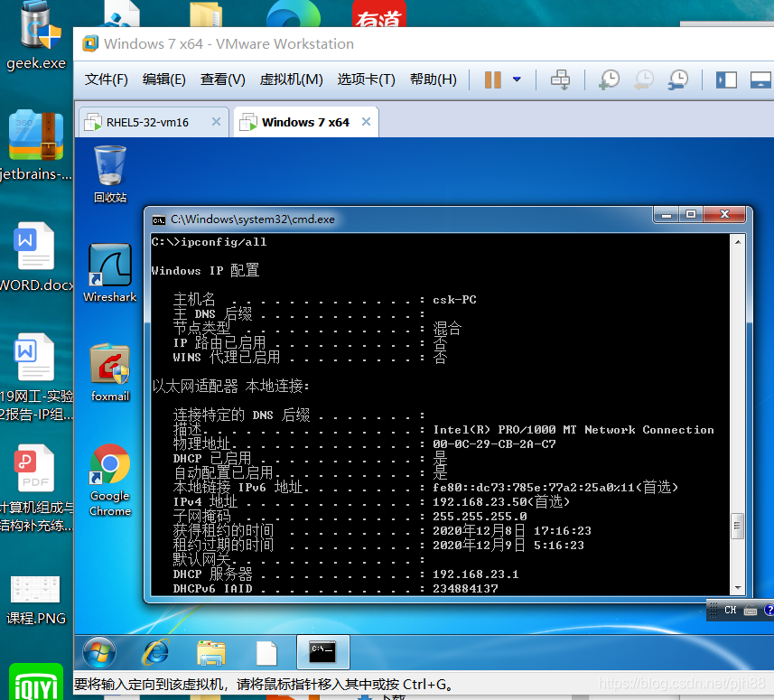Open Windows Explorer from the VM taskbar

click(x=211, y=653)
